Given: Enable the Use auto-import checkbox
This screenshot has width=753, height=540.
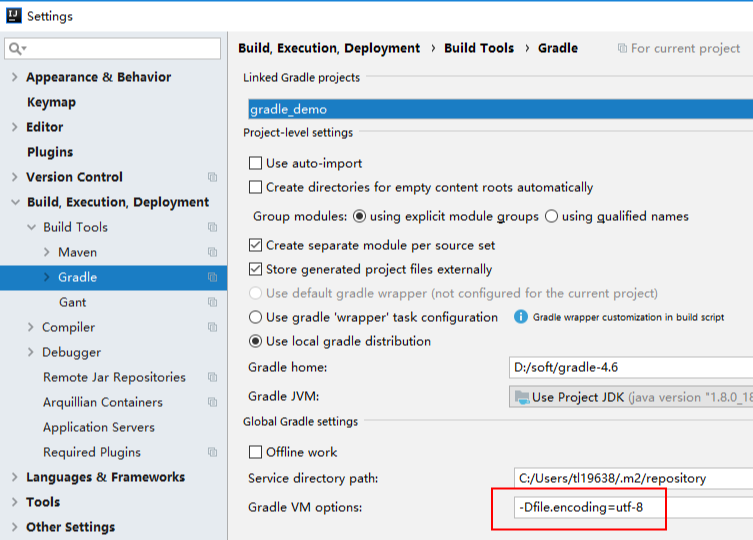Looking at the screenshot, I should coord(255,163).
